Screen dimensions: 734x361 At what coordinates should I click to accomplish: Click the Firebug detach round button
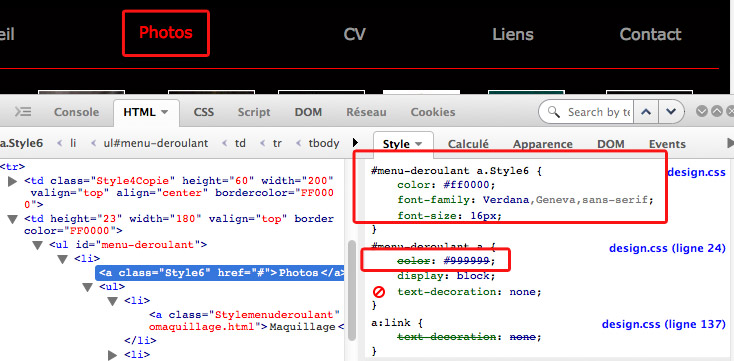pyautogui.click(x=716, y=111)
